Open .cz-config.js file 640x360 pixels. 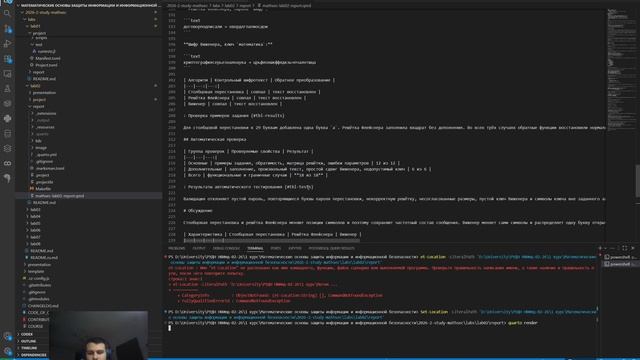click(38, 278)
